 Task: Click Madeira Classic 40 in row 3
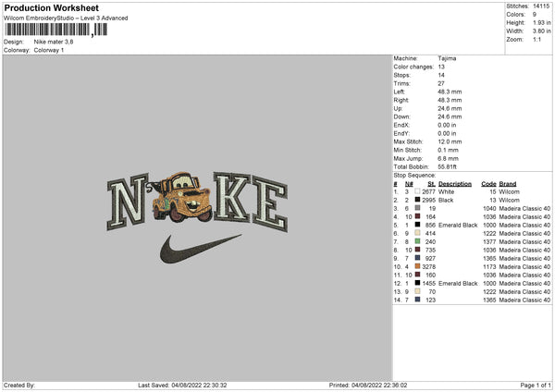[524, 208]
